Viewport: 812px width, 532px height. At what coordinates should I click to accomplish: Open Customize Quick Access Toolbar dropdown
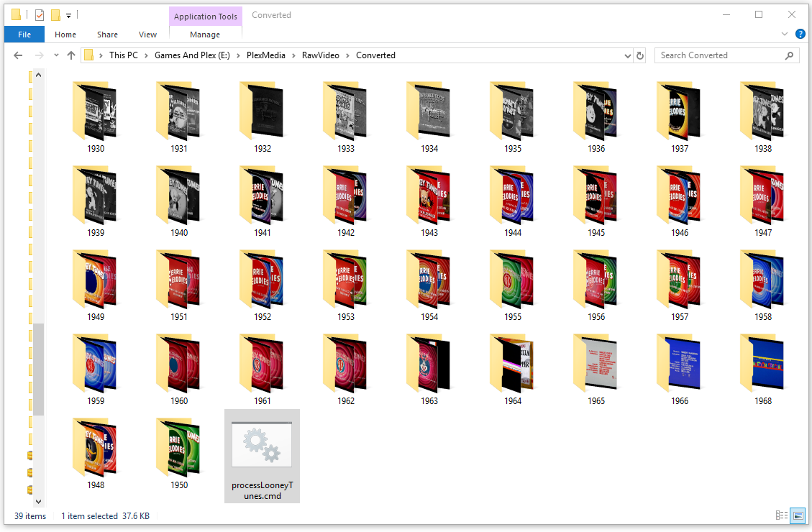coord(68,15)
